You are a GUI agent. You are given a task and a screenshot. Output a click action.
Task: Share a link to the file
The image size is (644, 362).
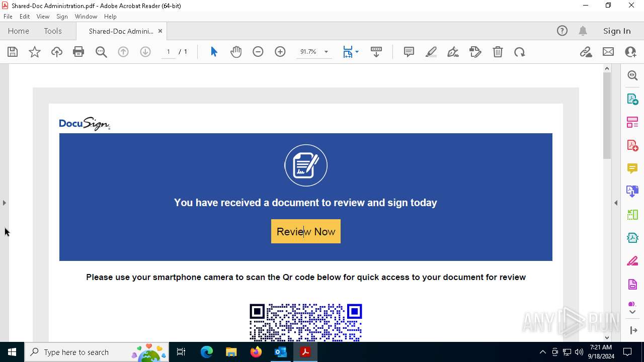click(586, 52)
